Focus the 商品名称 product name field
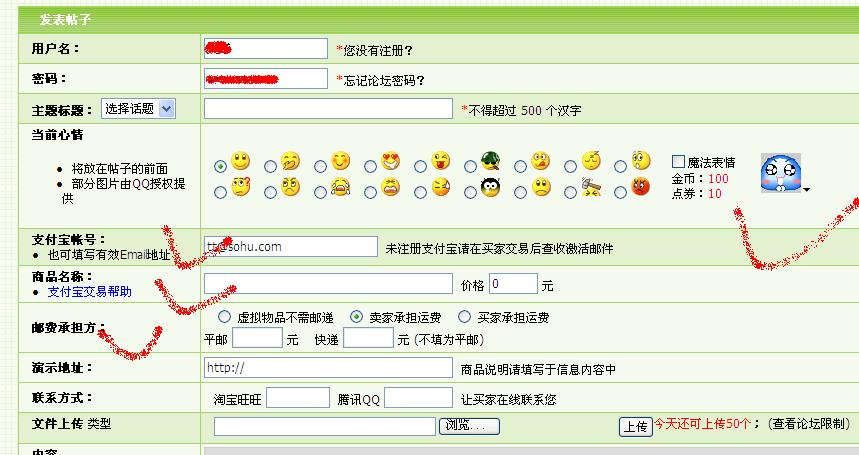This screenshot has width=859, height=455. [x=328, y=284]
